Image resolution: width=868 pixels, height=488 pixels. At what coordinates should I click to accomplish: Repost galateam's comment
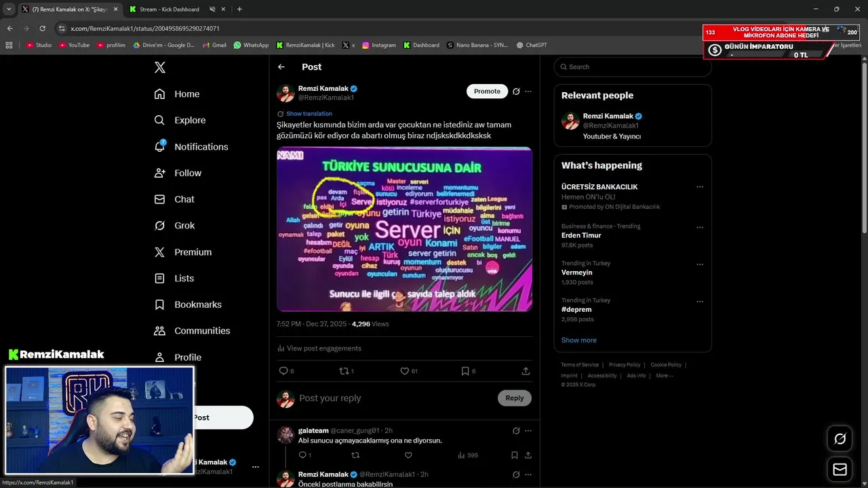[355, 455]
